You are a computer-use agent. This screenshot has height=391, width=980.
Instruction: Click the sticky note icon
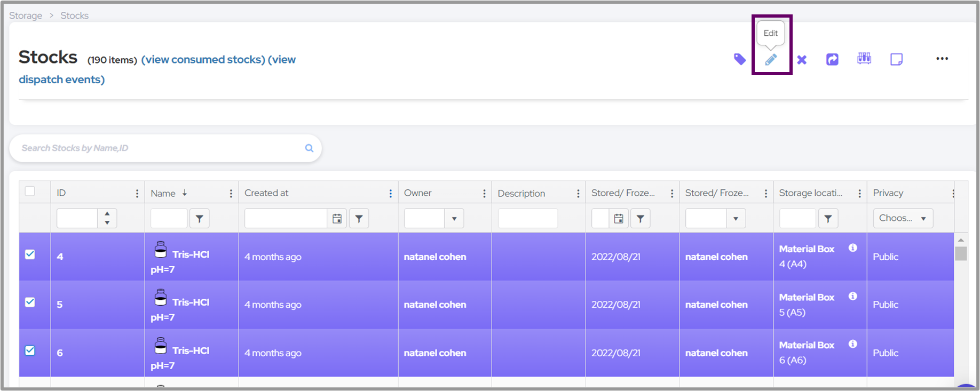coord(896,59)
